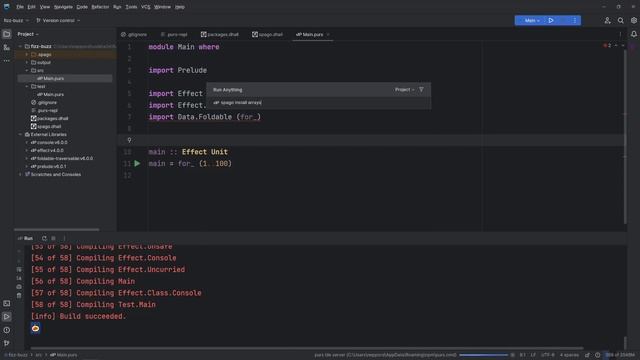
Task: Show more tool windows ellipsis icon
Action: [7, 61]
